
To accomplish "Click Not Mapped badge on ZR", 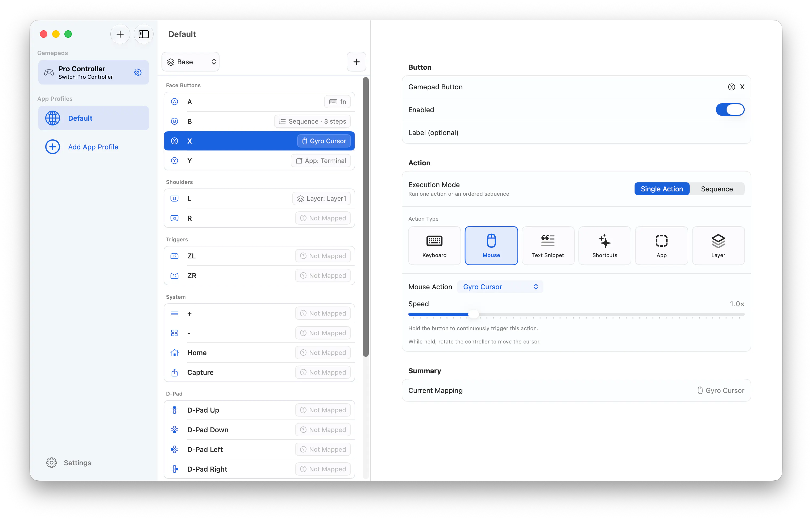I will pos(323,275).
